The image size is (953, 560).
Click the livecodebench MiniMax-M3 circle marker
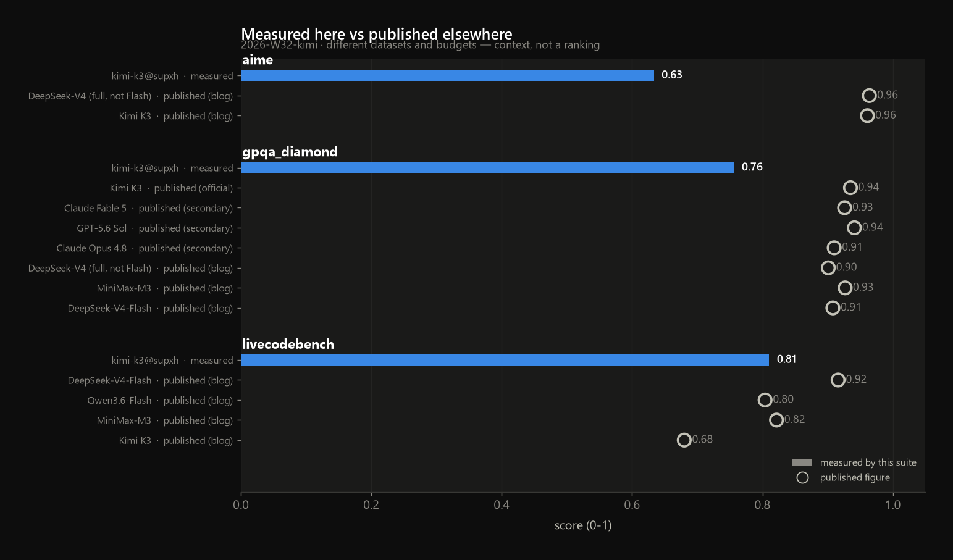[776, 420]
